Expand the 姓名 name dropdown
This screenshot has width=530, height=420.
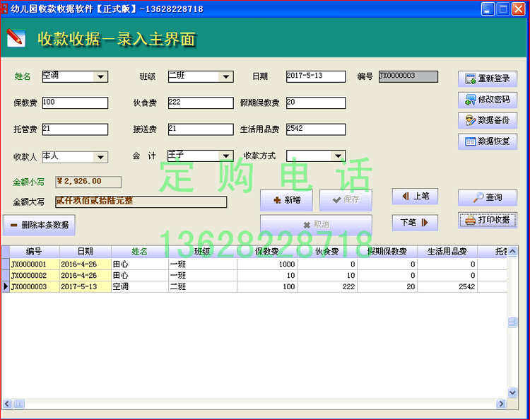tap(100, 77)
